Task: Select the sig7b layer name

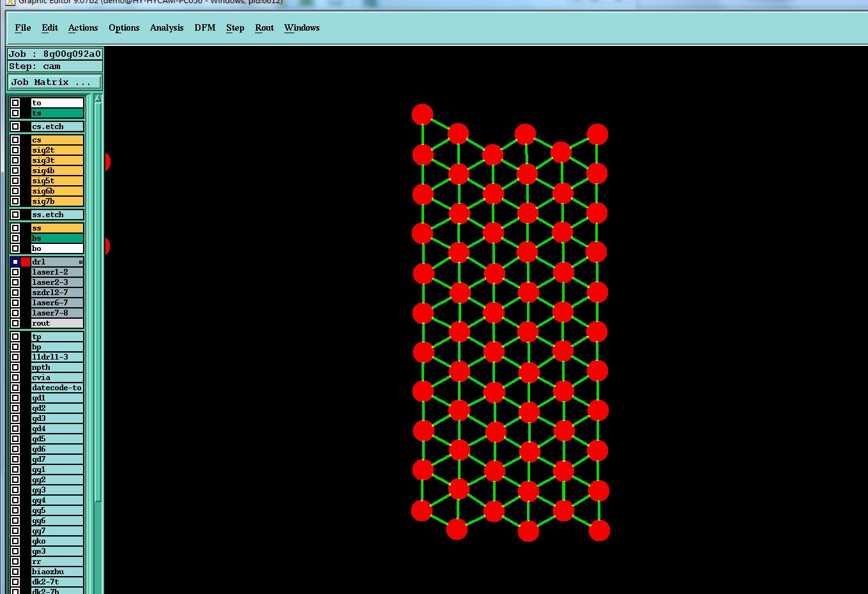Action: click(57, 201)
